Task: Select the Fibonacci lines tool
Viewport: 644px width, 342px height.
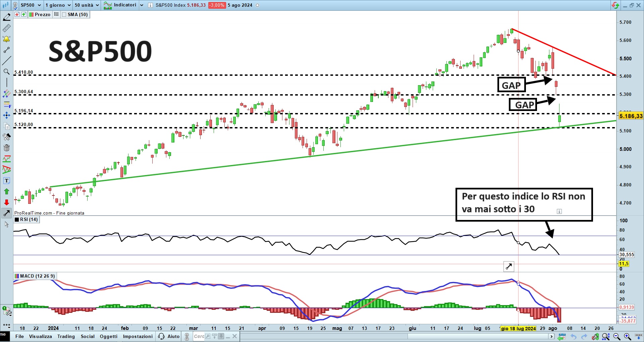Action: [x=7, y=94]
